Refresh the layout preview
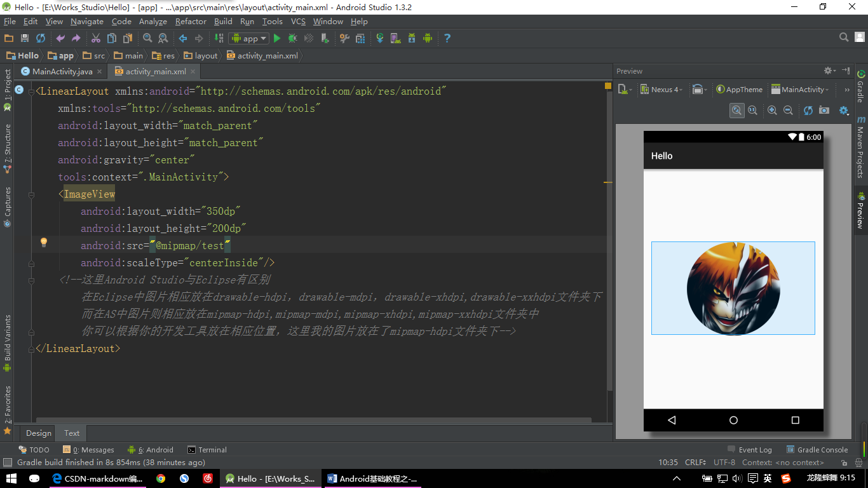Viewport: 868px width, 488px height. point(808,110)
